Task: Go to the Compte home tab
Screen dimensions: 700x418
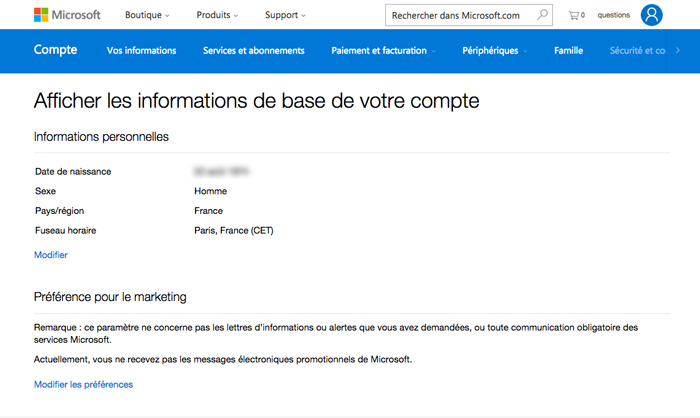Action: (x=55, y=50)
